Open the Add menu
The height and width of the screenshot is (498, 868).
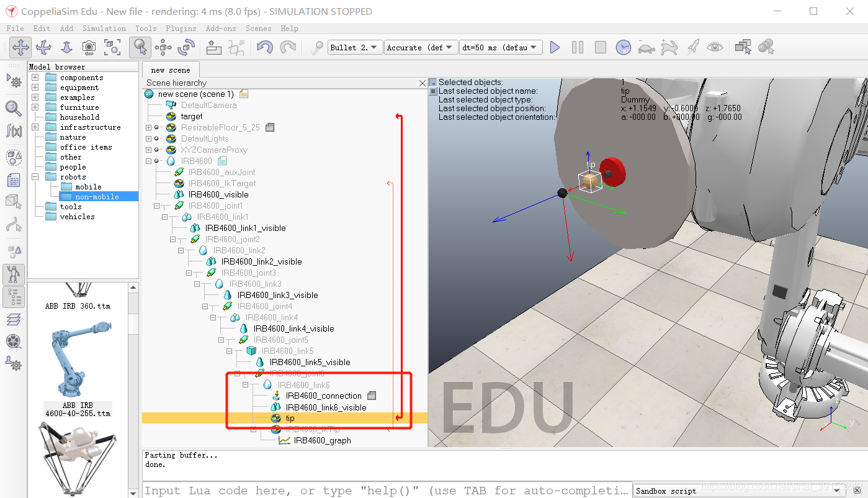coord(66,29)
